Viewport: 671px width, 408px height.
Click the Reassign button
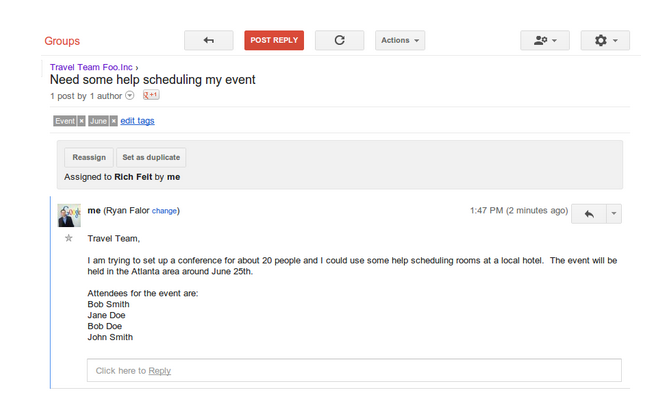tap(89, 157)
